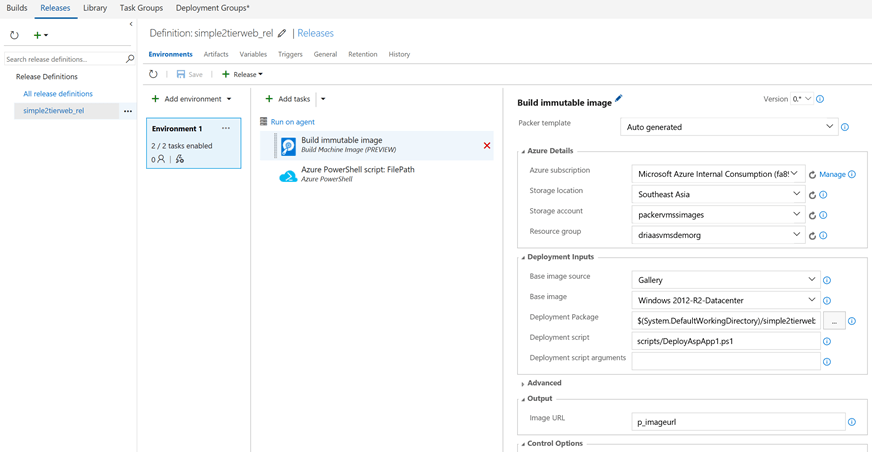This screenshot has width=872, height=452.
Task: Click the Manage link
Action: (832, 174)
